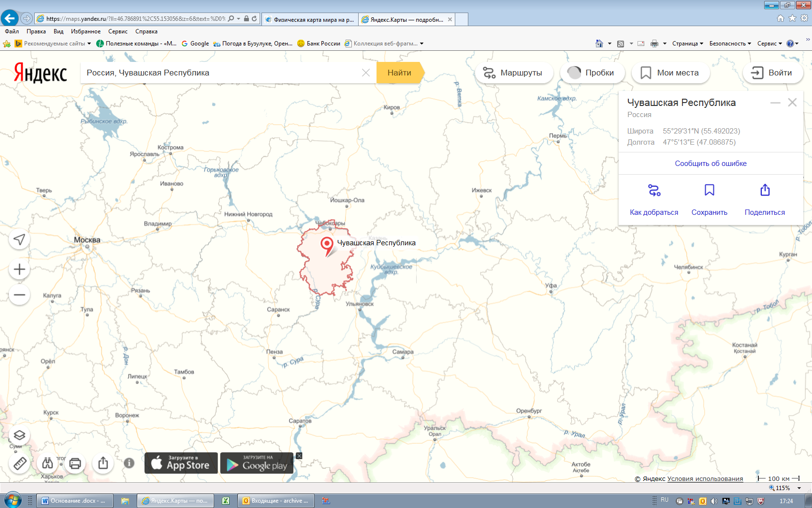Image resolution: width=812 pixels, height=508 pixels.
Task: Click the RSS feeds icon
Action: [621, 44]
